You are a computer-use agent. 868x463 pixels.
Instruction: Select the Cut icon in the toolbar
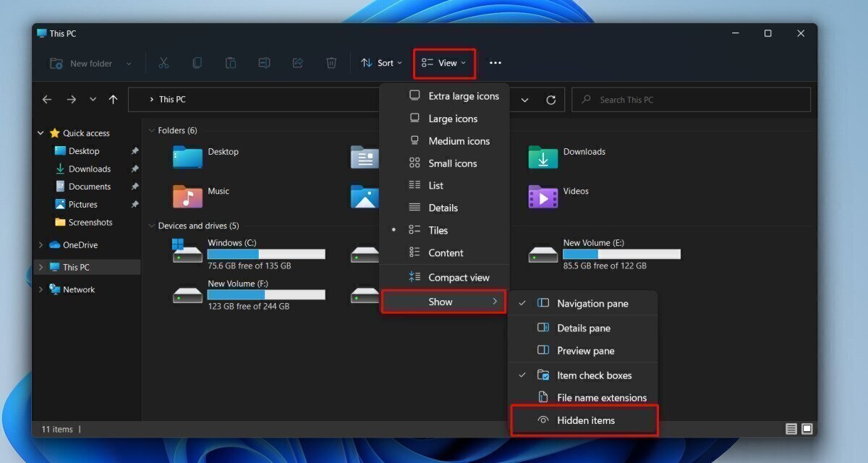(x=163, y=63)
